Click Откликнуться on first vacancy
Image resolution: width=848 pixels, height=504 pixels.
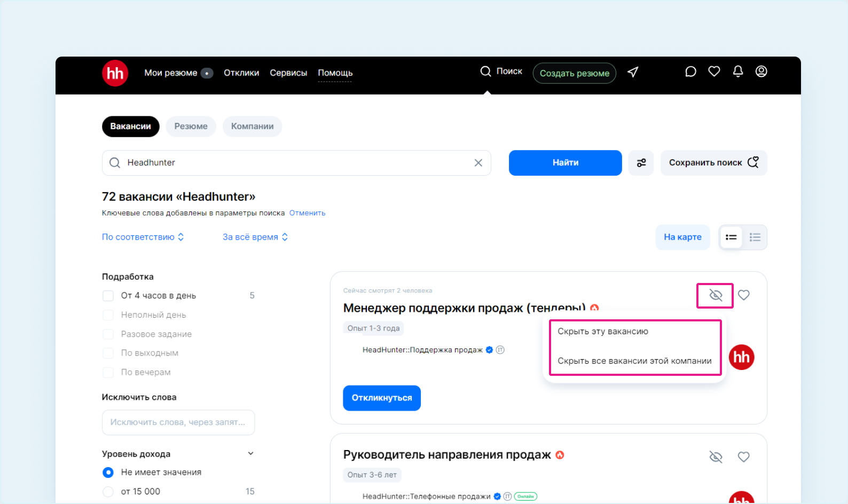tap(382, 398)
